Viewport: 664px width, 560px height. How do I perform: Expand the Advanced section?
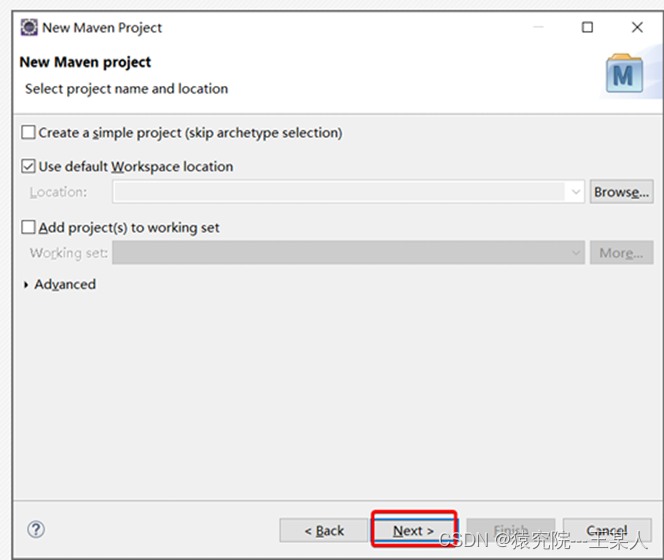click(x=26, y=285)
